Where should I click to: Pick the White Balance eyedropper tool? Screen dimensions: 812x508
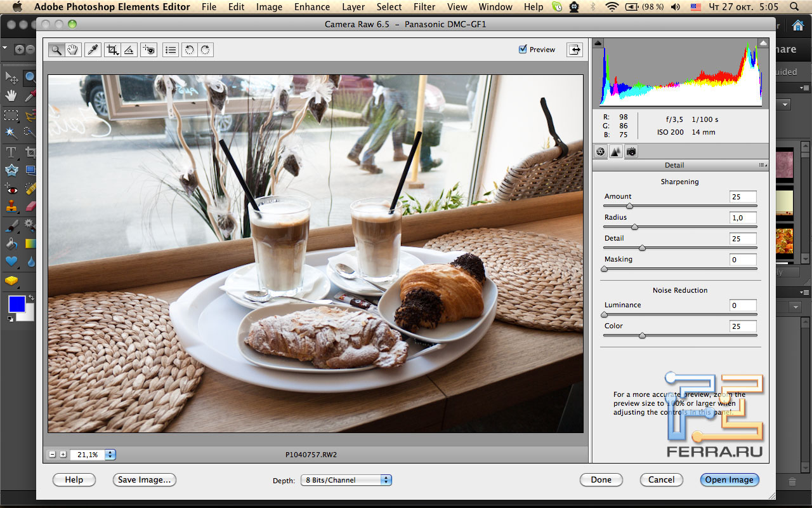[x=93, y=49]
